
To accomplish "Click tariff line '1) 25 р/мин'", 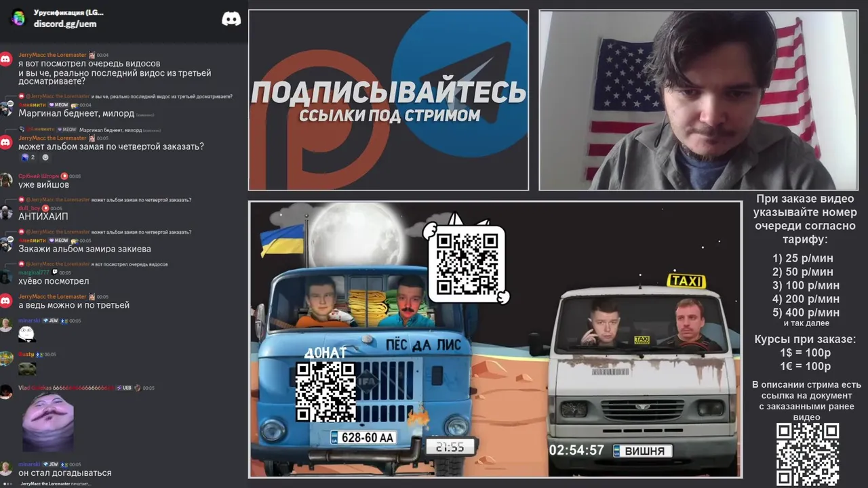I will [x=803, y=258].
